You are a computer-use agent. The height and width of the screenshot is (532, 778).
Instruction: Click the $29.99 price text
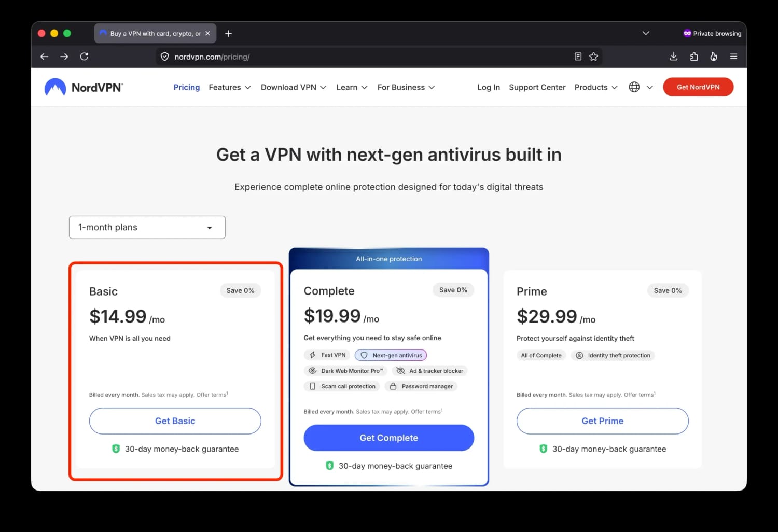coord(547,316)
